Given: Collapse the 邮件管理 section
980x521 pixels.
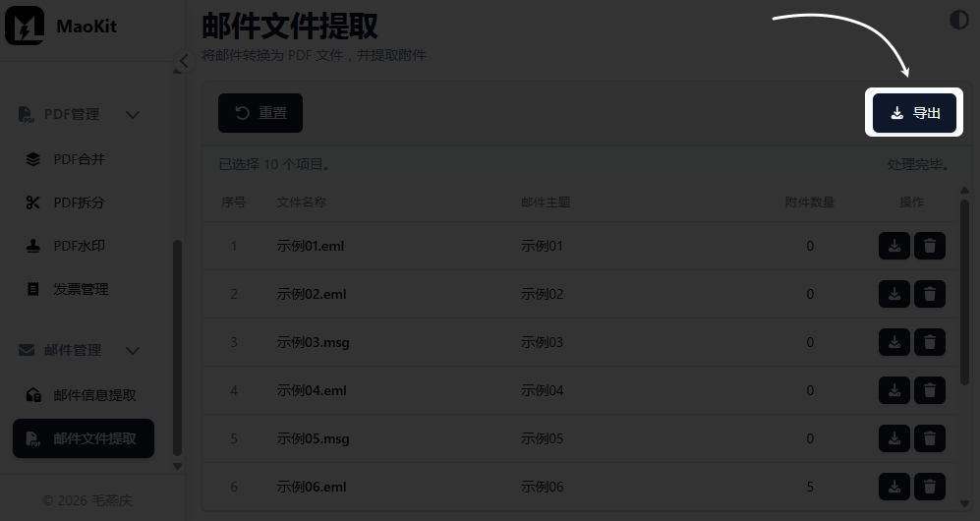Looking at the screenshot, I should point(133,351).
